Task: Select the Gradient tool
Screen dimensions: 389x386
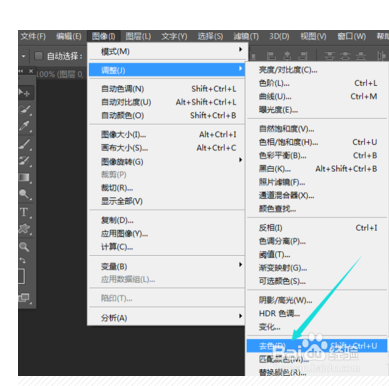Action: coord(25,177)
